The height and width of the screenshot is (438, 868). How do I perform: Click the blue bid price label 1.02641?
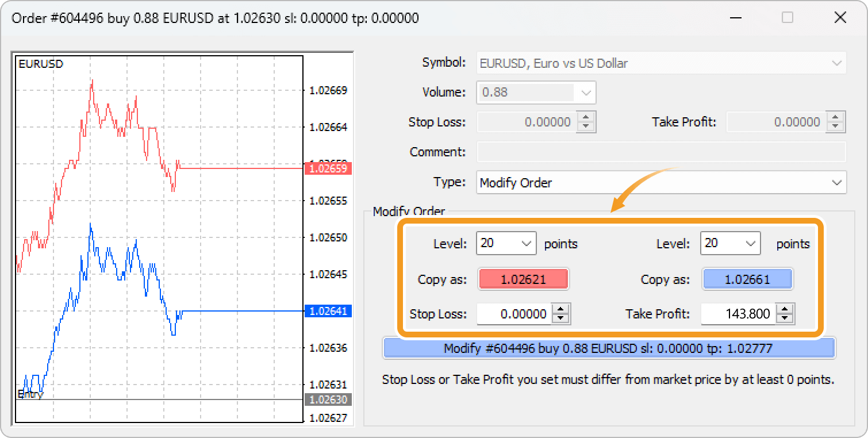328,311
